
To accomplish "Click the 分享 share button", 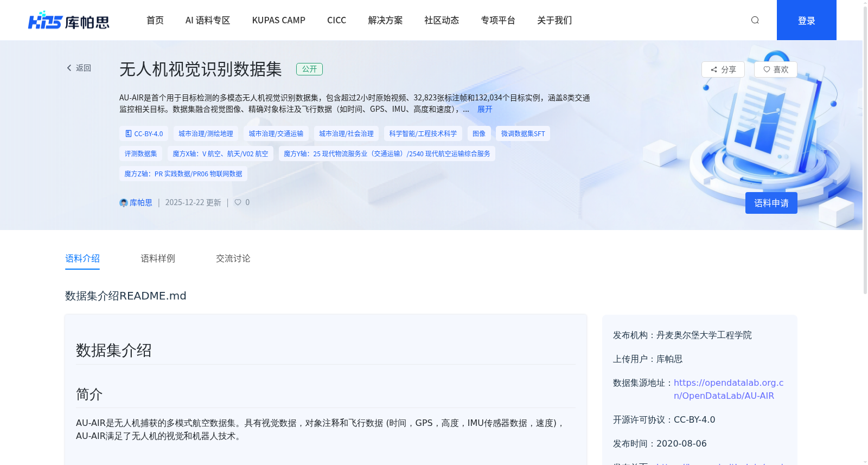I will (723, 69).
